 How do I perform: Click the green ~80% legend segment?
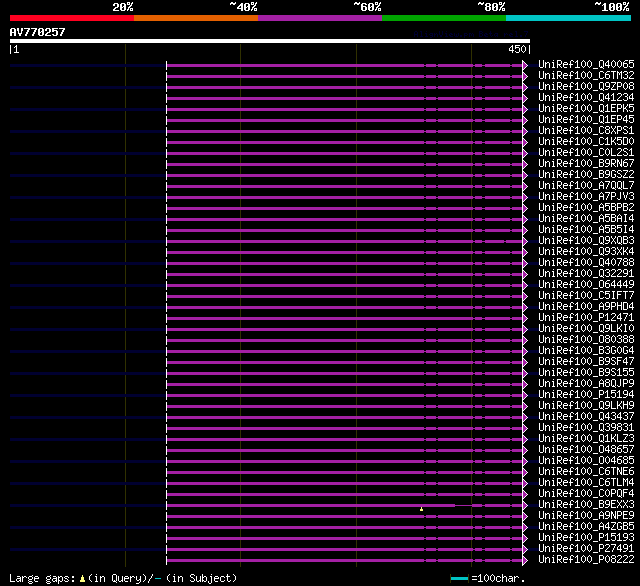[x=444, y=18]
